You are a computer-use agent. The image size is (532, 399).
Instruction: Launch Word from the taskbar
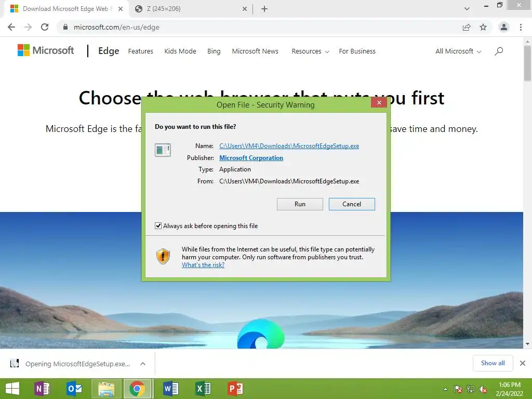tap(170, 389)
